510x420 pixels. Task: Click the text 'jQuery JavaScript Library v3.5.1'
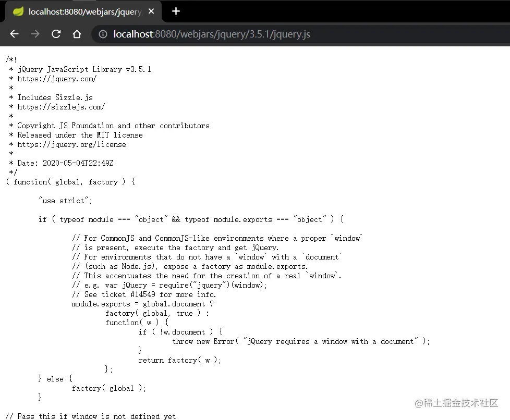[84, 70]
